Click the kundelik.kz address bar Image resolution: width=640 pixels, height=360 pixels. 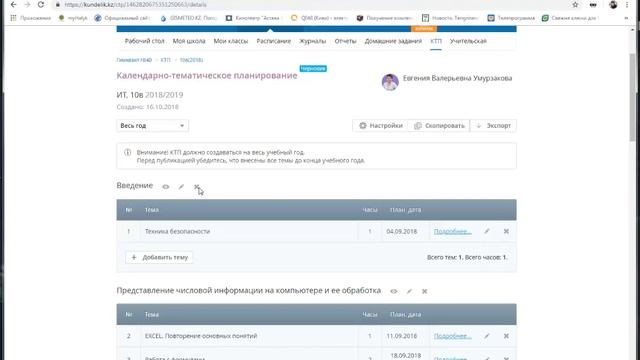310,5
